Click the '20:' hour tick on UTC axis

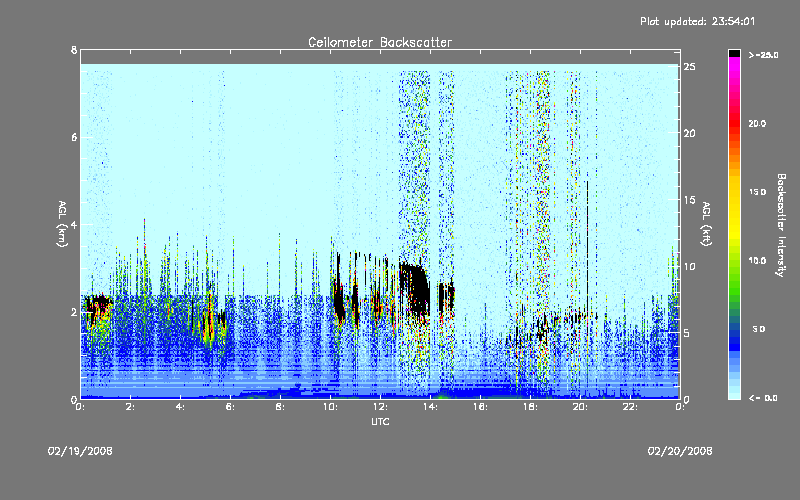tap(580, 407)
